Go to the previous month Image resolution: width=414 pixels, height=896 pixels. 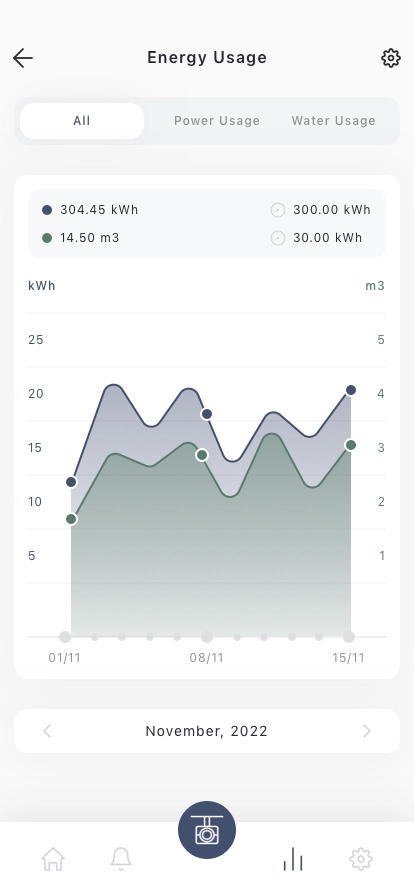[47, 731]
